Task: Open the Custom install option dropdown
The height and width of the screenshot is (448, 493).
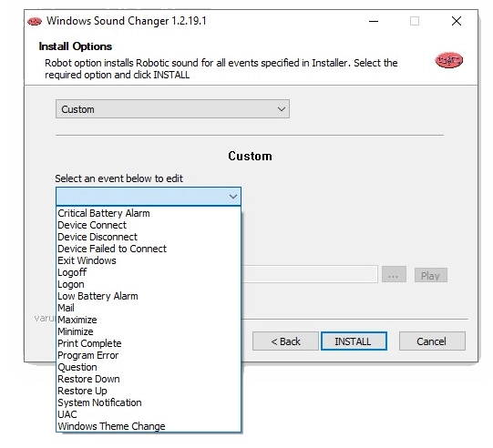Action: (x=172, y=109)
